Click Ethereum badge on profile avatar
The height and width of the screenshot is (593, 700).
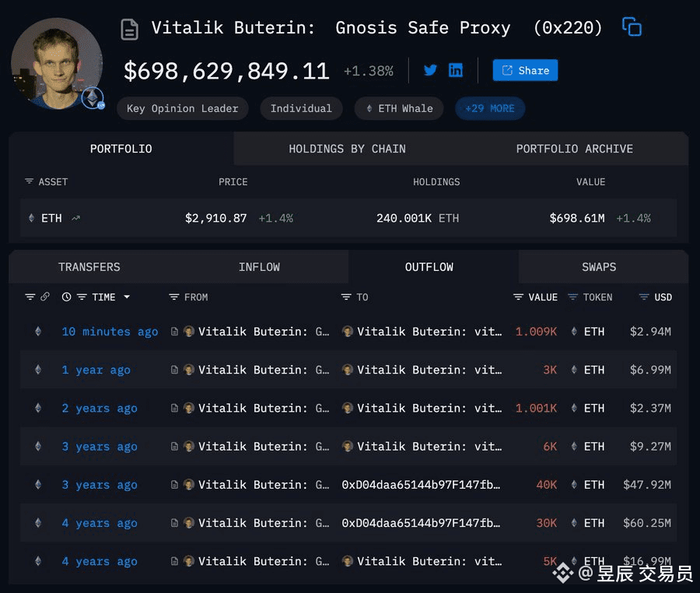[x=93, y=98]
